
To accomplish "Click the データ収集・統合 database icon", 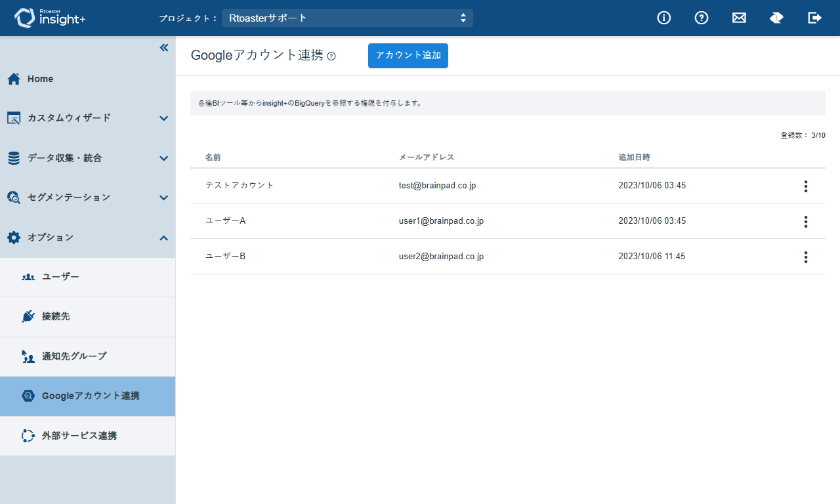I will tap(14, 158).
